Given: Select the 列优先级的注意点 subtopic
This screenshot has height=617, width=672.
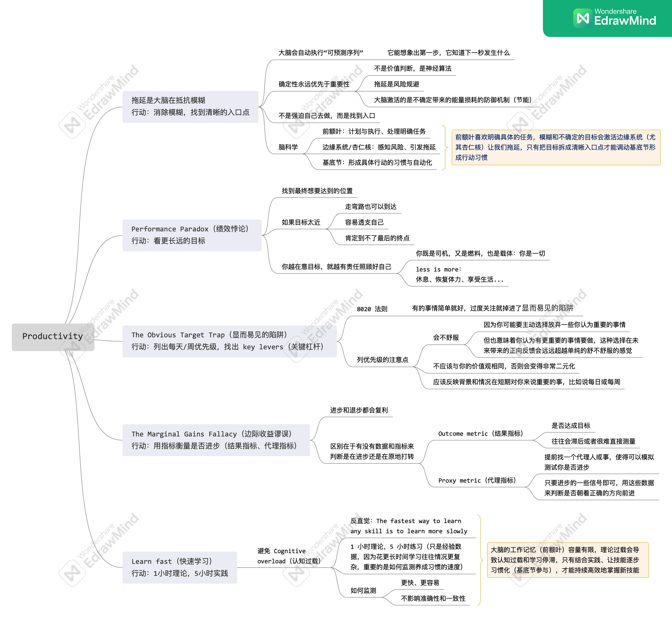Looking at the screenshot, I should 382,360.
